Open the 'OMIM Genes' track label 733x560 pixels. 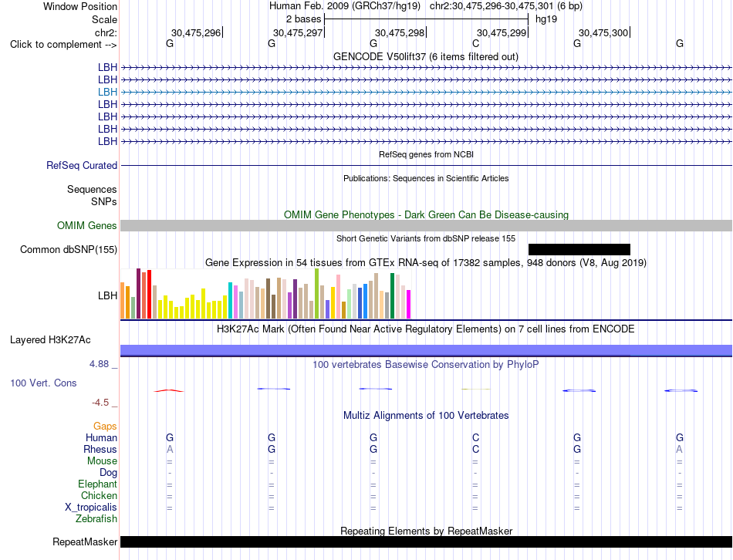pyautogui.click(x=86, y=226)
